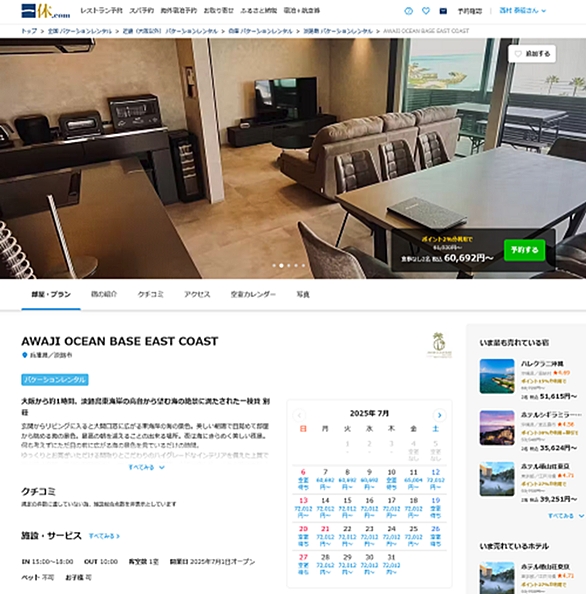The width and height of the screenshot is (586, 594).
Task: Select the third photo carousel dot
Action: pyautogui.click(x=289, y=266)
